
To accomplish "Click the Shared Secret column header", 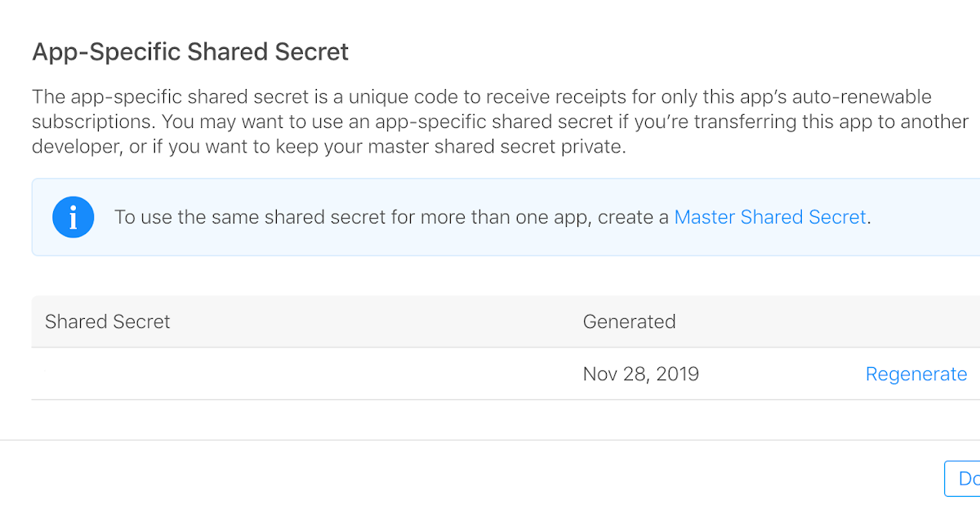I will [107, 321].
